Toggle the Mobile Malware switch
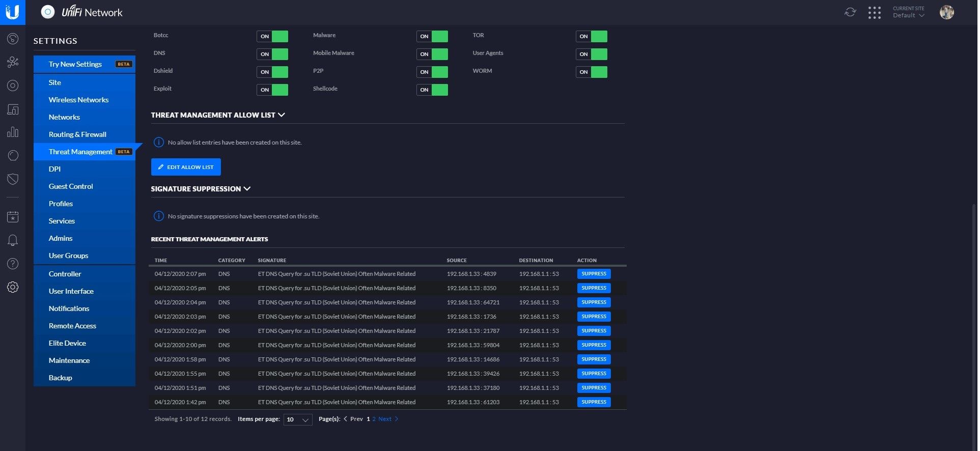Screen dimensions: 980x451 (x=433, y=54)
